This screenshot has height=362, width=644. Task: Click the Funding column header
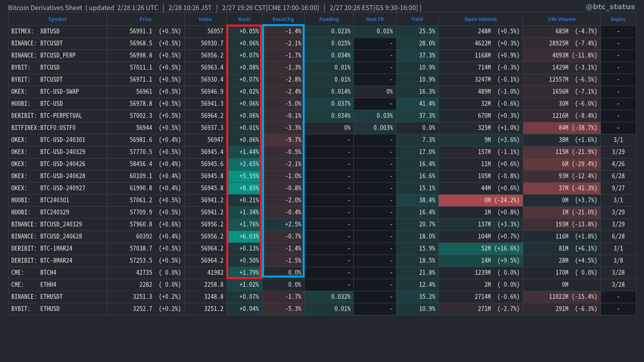pos(329,19)
